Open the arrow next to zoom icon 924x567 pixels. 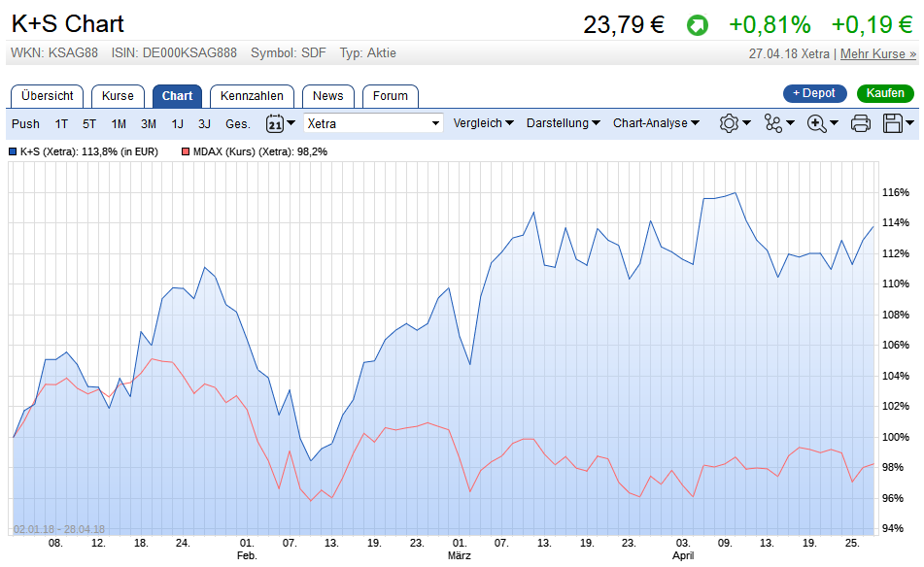[834, 123]
